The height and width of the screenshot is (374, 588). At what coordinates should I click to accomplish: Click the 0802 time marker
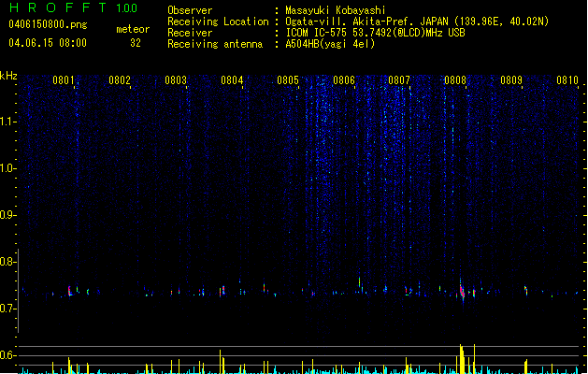click(120, 79)
